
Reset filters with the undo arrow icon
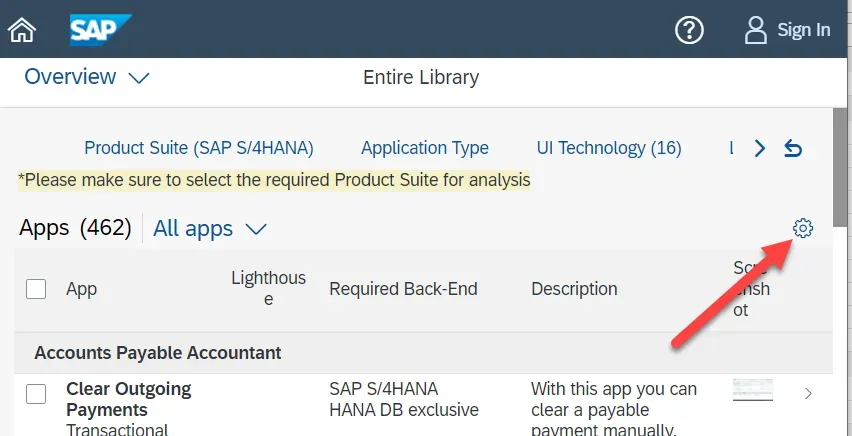(x=793, y=148)
